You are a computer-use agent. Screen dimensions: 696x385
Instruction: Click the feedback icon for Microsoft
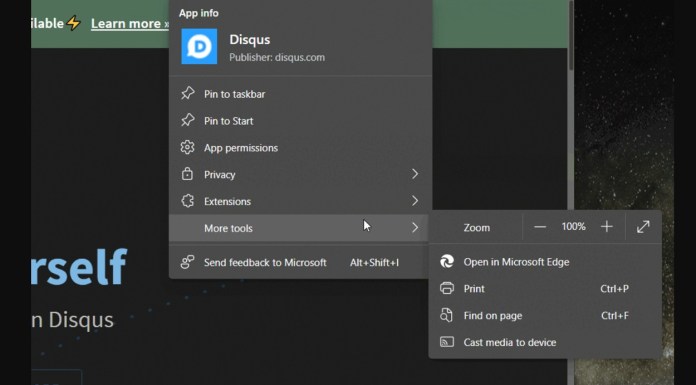[x=187, y=262]
